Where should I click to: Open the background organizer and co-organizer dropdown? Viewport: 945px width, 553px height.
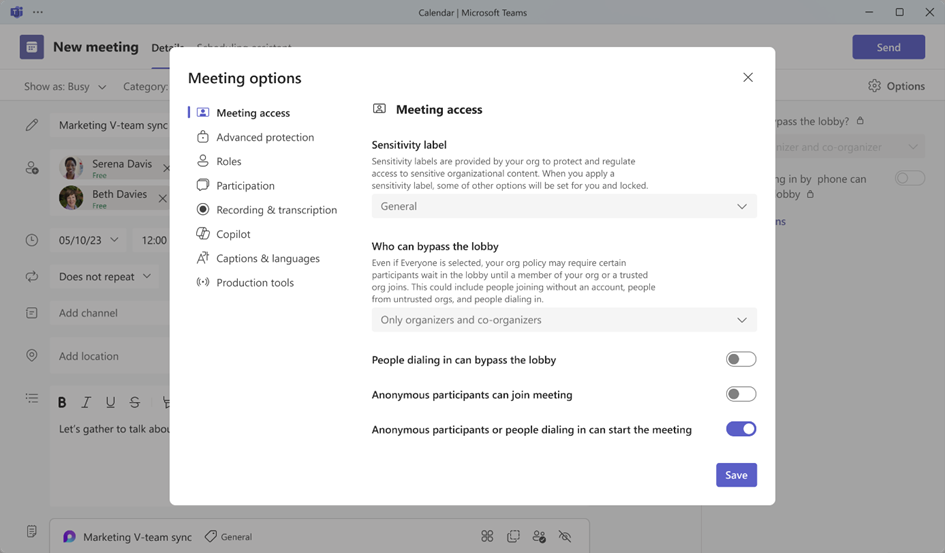coord(850,147)
